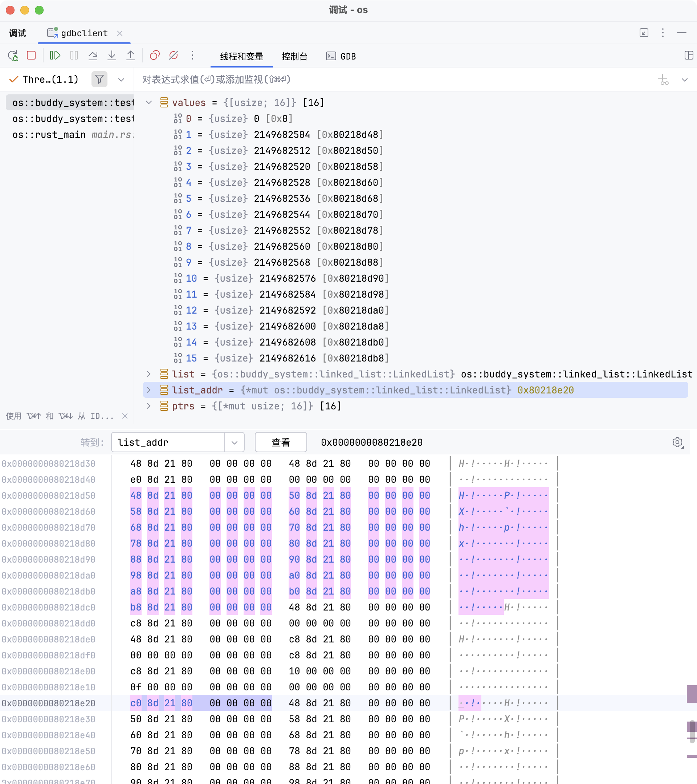Screen dimensions: 697x784
Task: Click the Step Out icon
Action: 130,56
